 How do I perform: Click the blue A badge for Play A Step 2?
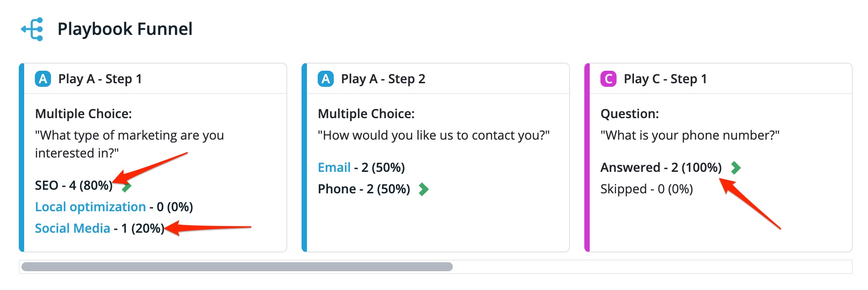pos(326,79)
